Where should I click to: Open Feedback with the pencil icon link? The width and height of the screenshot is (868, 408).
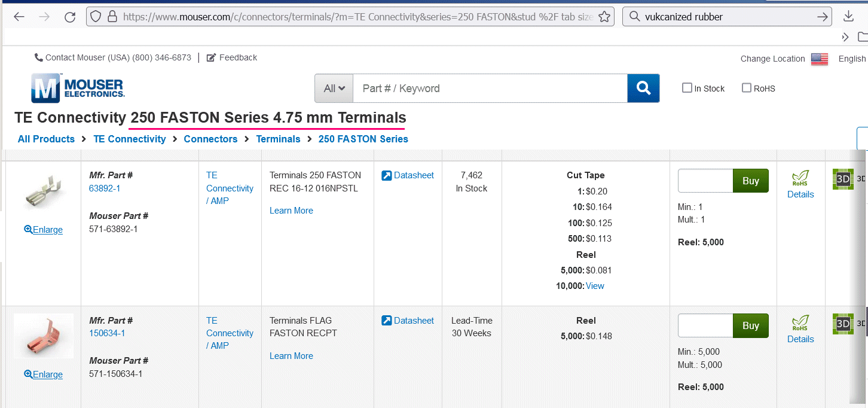[x=231, y=57]
